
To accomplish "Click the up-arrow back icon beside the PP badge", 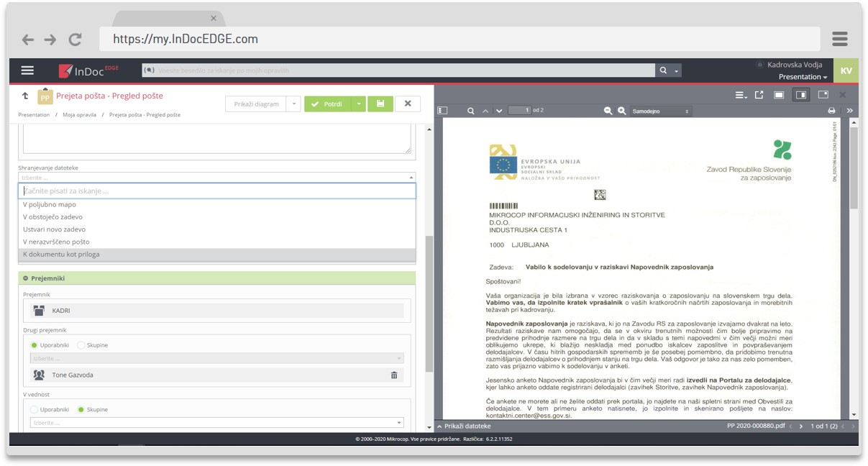I will click(25, 96).
